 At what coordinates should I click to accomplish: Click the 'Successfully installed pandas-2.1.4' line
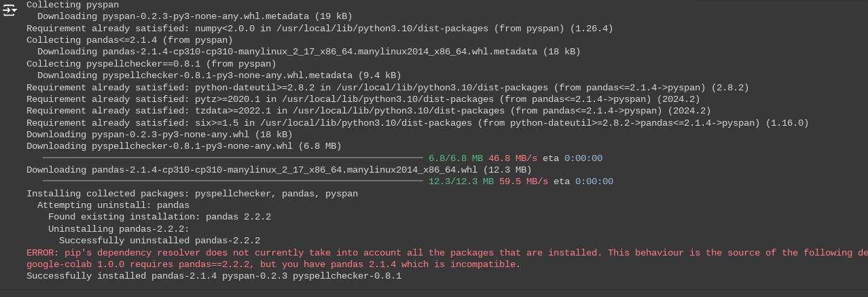click(214, 276)
